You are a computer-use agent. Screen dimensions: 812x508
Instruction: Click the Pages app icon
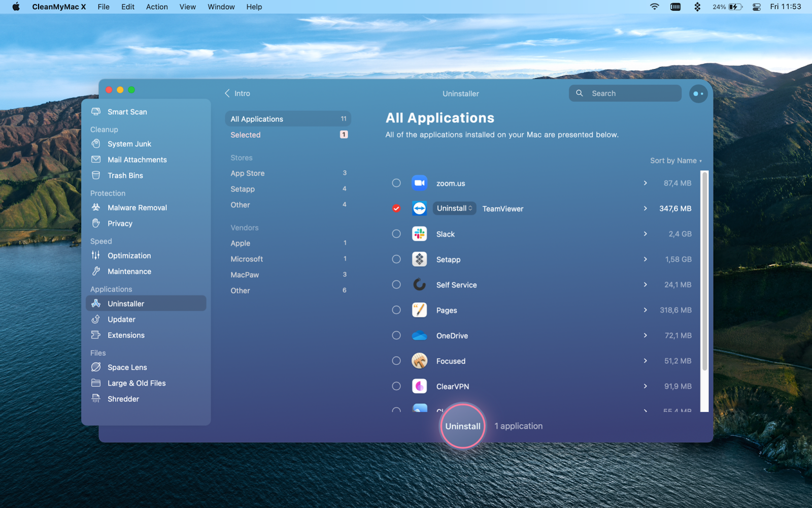pyautogui.click(x=419, y=310)
